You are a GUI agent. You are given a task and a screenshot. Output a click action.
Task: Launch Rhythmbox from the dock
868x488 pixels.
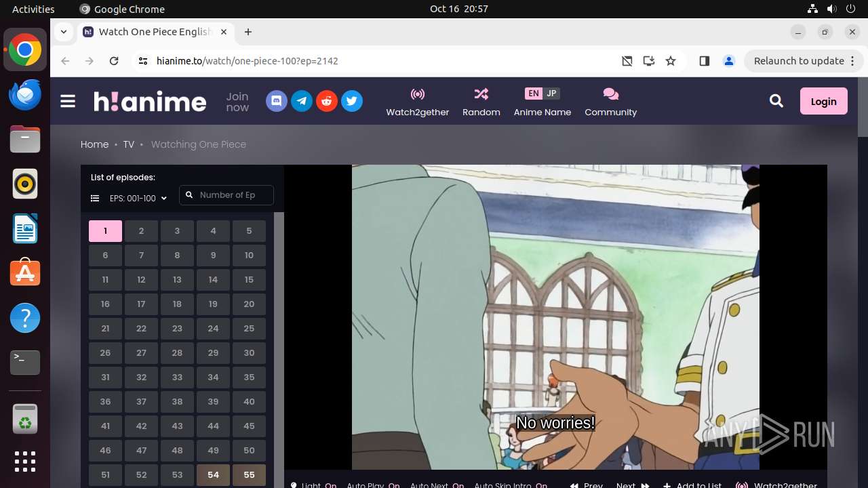[x=25, y=184]
